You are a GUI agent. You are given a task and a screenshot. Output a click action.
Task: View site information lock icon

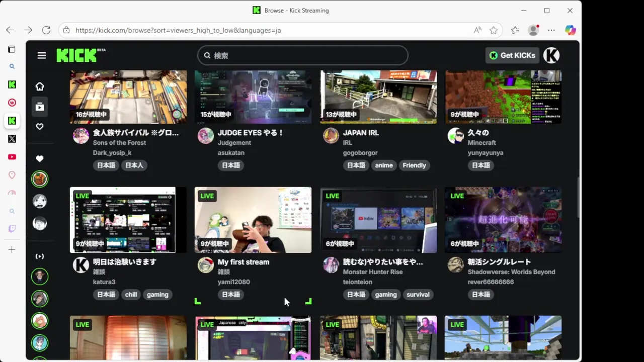66,30
